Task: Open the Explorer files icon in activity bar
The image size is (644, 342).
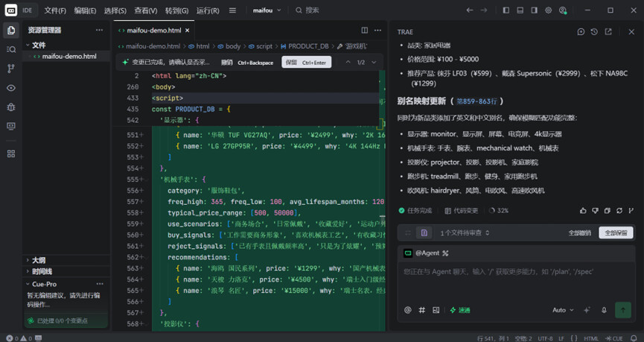Action: (x=11, y=30)
